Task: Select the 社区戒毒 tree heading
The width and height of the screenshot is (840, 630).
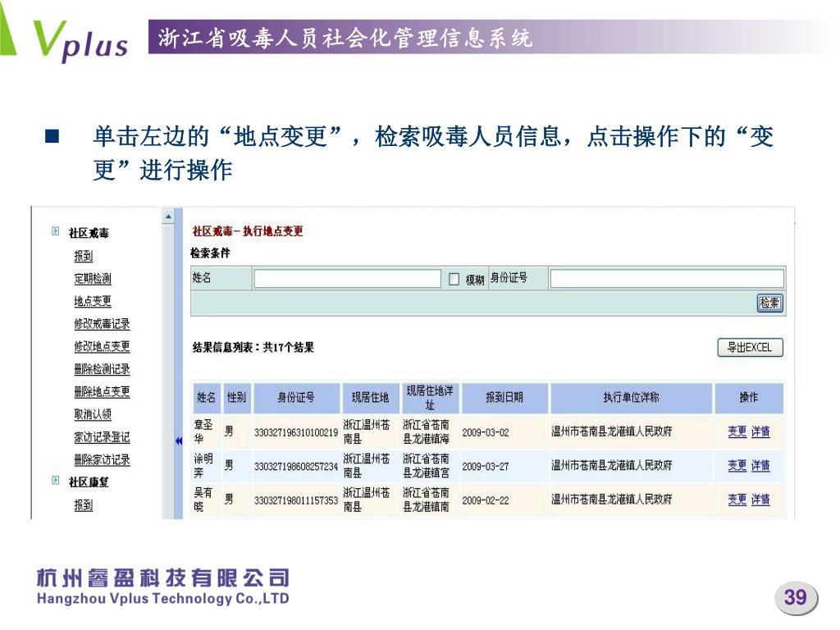Action: [x=89, y=233]
